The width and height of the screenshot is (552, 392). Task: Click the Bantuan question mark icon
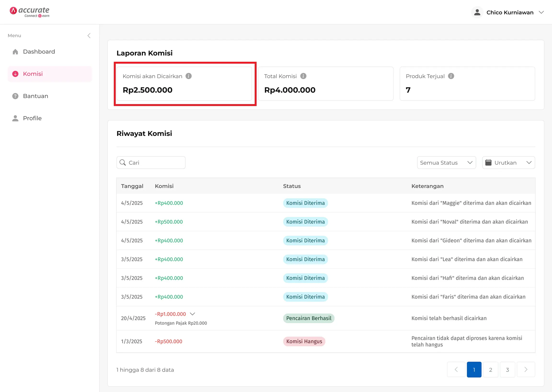tap(15, 96)
